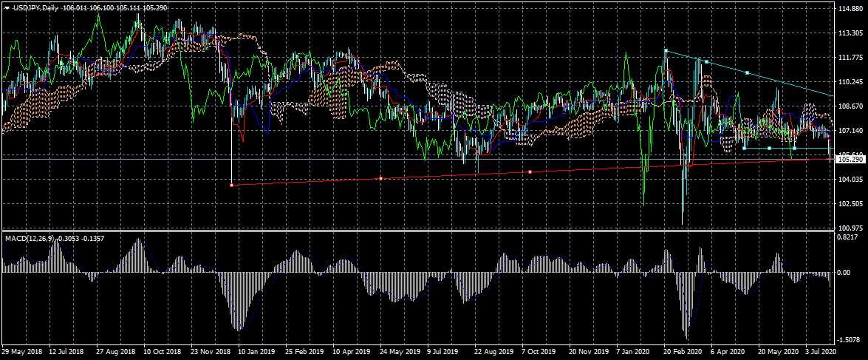
Task: Click the 104.035 price axis label
Action: (852, 180)
